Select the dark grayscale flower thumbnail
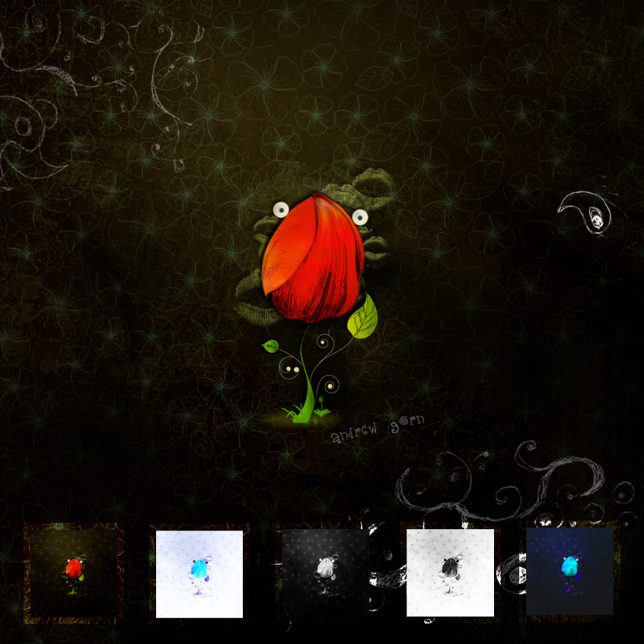This screenshot has width=644, height=644. pos(325,573)
